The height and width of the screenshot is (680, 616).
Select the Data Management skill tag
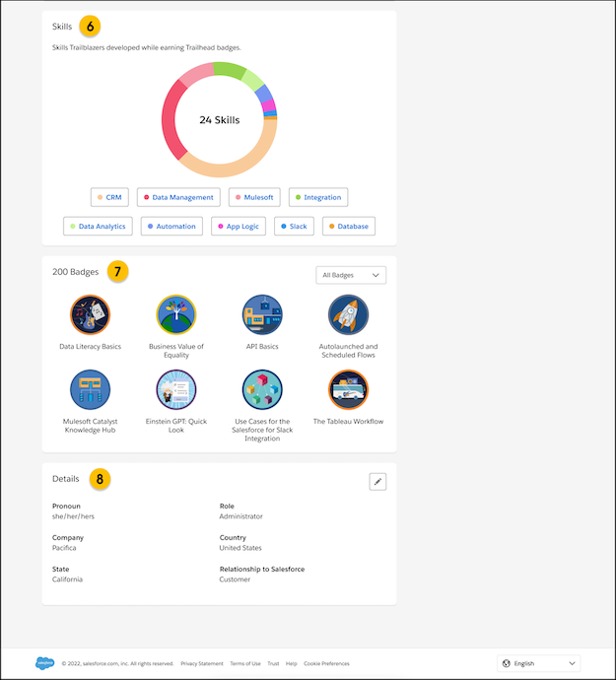tap(178, 197)
